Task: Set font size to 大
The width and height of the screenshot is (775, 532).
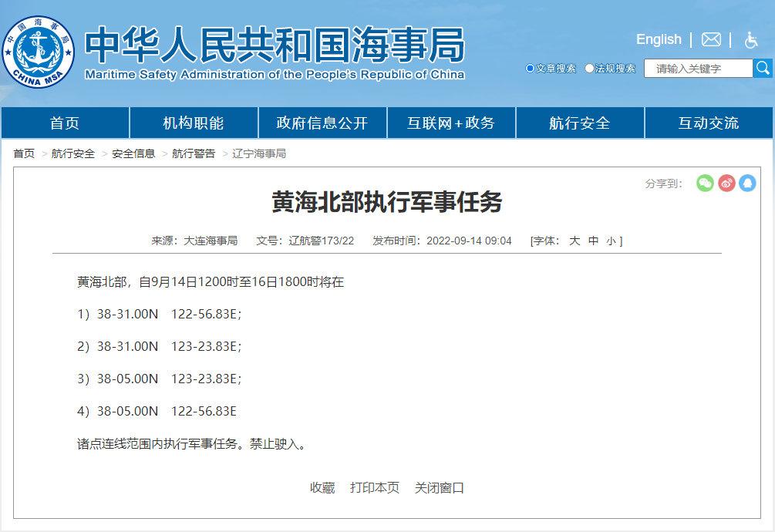Action: pos(575,241)
